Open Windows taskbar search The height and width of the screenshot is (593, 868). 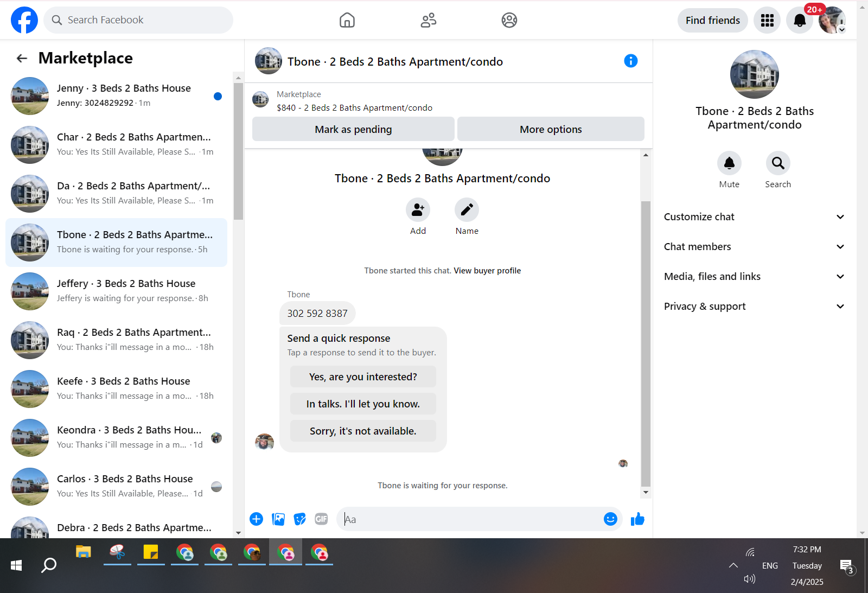pyautogui.click(x=49, y=565)
